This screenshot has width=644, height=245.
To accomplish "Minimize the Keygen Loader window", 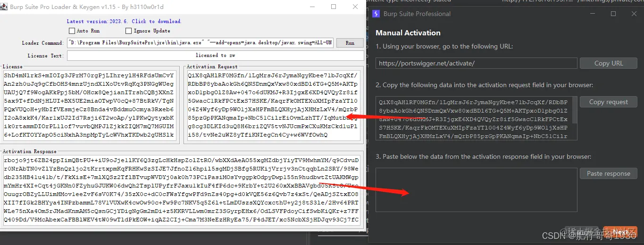I will pos(313,7).
